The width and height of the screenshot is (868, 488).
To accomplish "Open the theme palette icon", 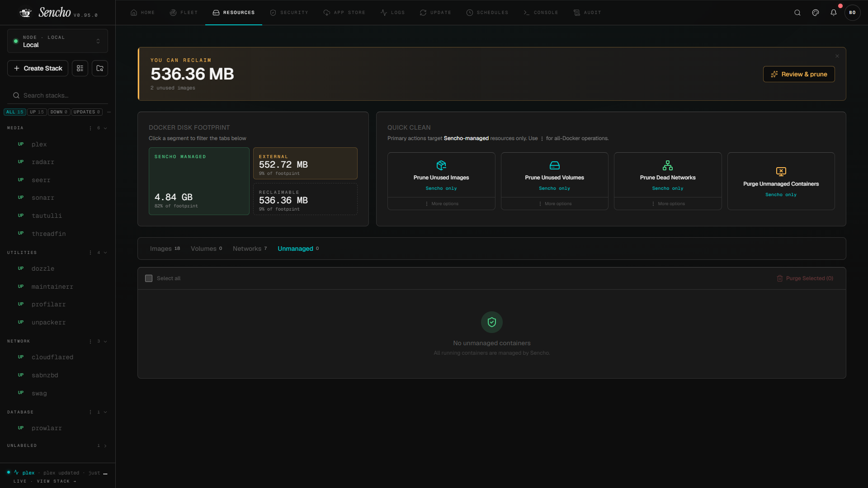I will coord(816,13).
